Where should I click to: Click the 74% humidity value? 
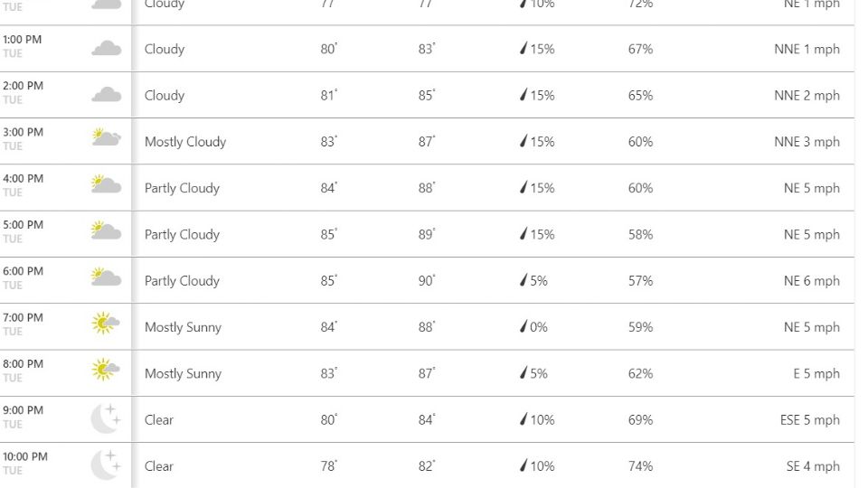coord(640,466)
